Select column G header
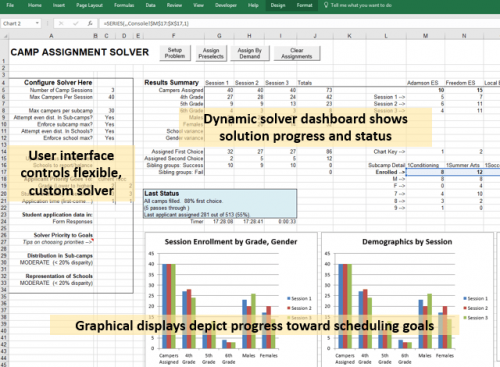500x367 pixels. point(219,36)
